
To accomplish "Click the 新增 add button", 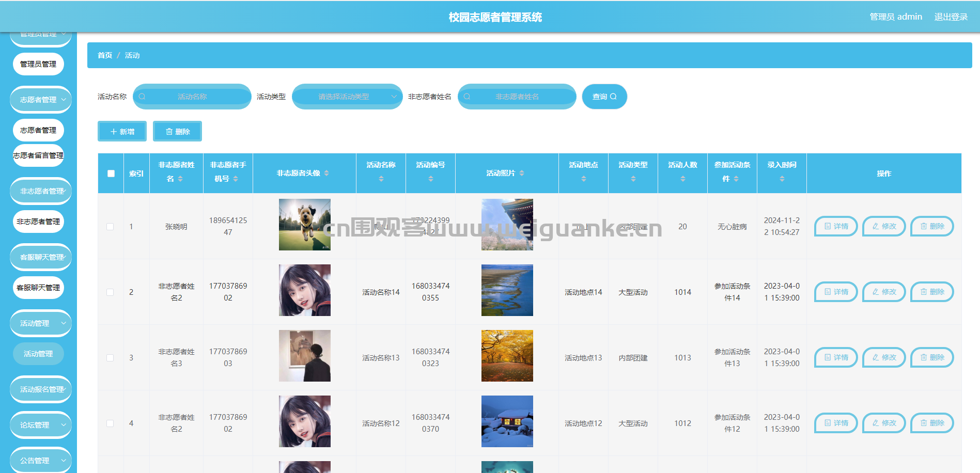I will [x=122, y=132].
